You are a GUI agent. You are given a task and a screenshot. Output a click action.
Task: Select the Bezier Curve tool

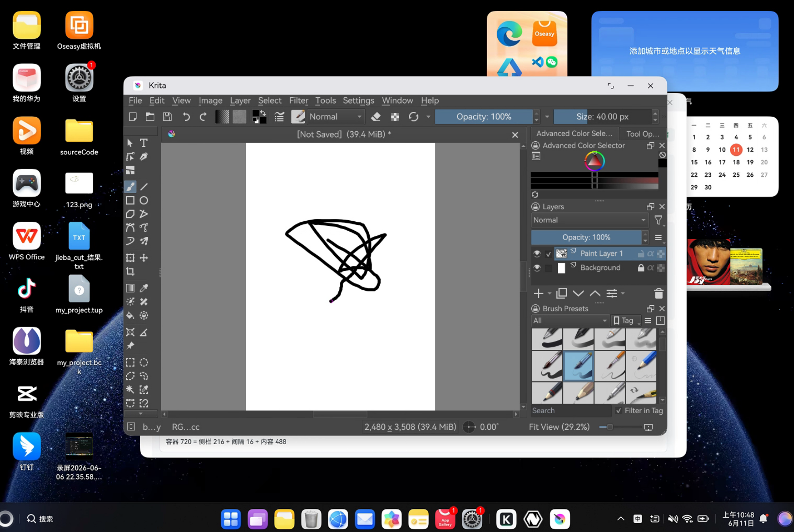(x=130, y=228)
